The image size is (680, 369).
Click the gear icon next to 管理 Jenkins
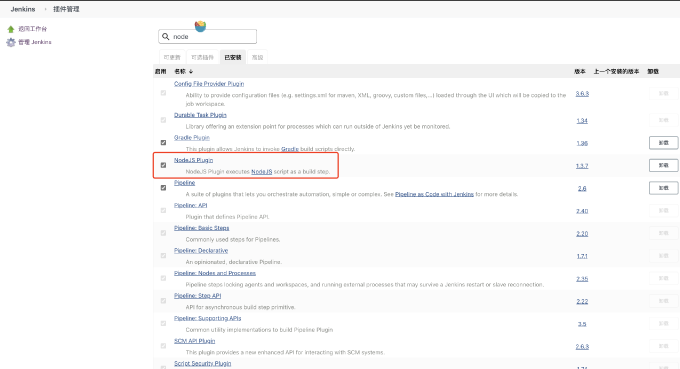11,42
